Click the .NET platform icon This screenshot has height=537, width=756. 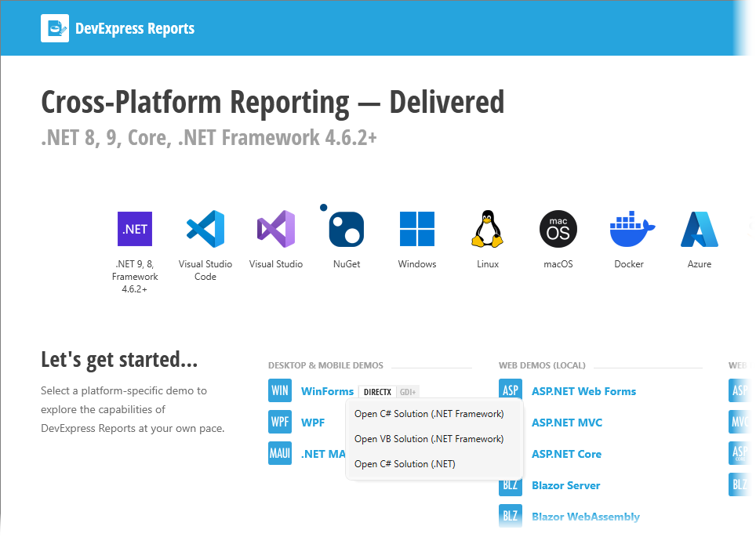pyautogui.click(x=135, y=229)
